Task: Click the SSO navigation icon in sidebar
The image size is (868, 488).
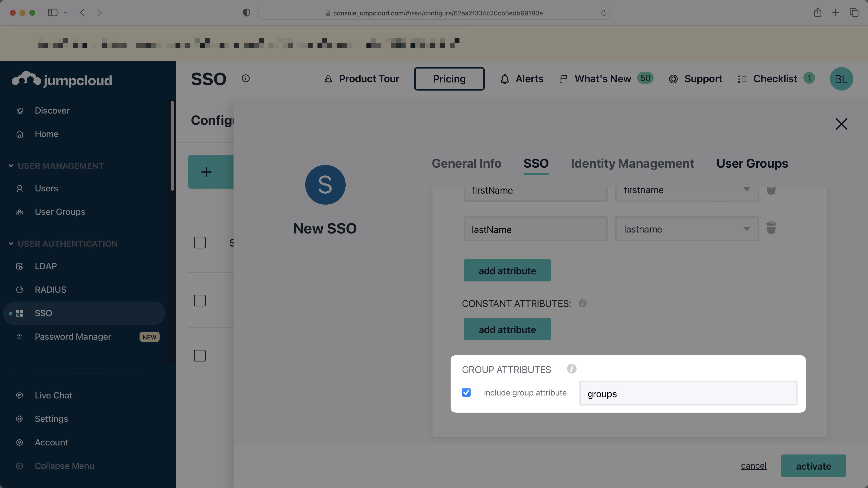Action: [x=19, y=313]
